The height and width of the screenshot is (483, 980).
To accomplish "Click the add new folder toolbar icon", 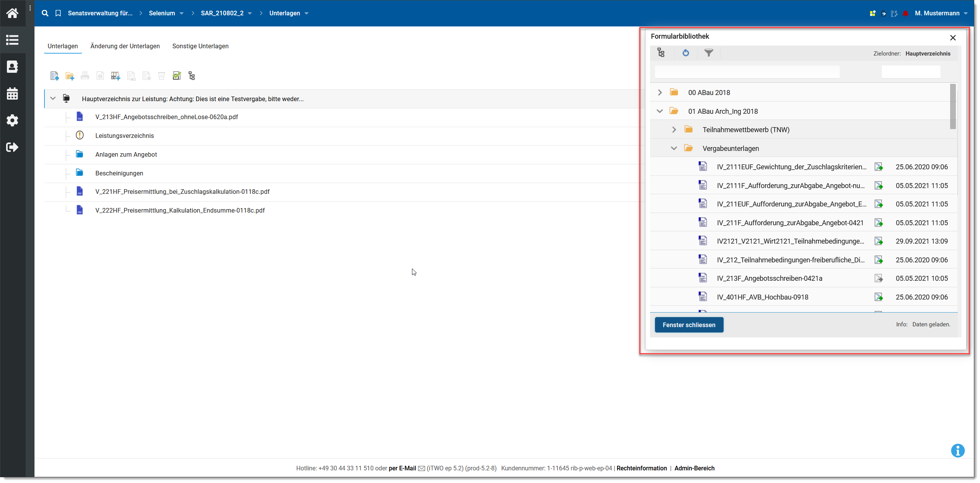I will tap(70, 76).
